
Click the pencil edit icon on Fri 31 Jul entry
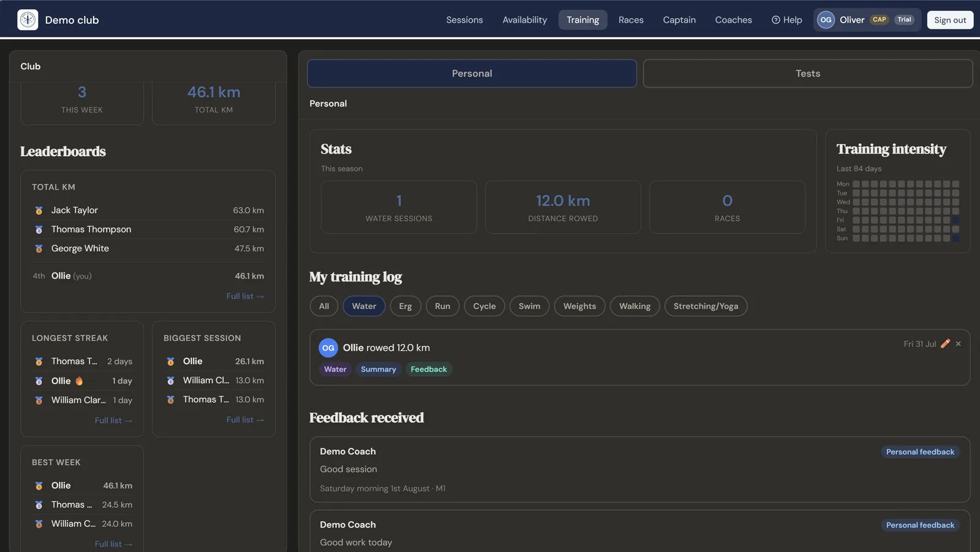tap(945, 344)
